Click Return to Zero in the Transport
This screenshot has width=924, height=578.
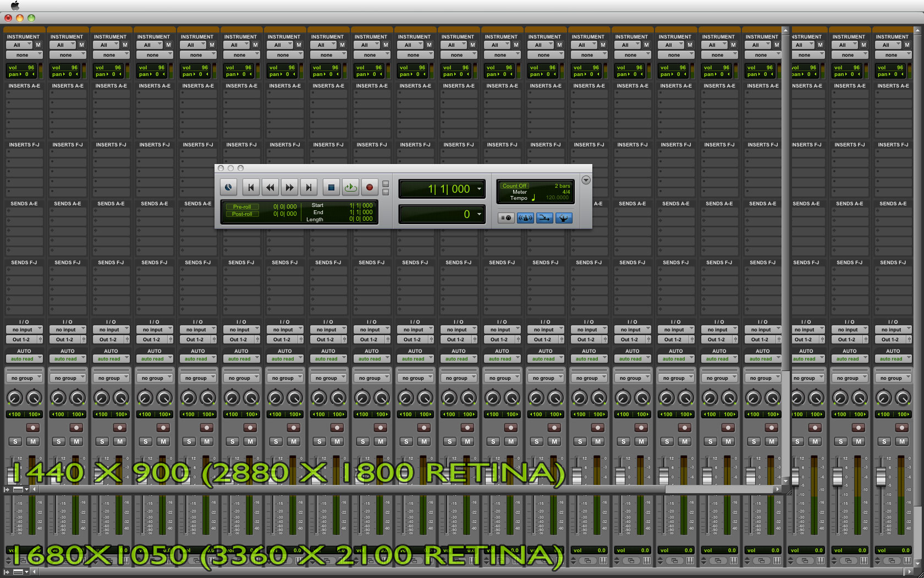coord(251,188)
